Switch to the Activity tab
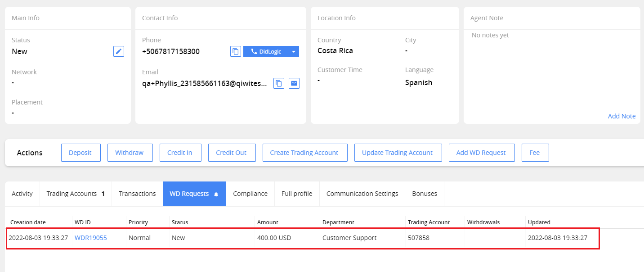This screenshot has width=644, height=272. click(x=22, y=194)
